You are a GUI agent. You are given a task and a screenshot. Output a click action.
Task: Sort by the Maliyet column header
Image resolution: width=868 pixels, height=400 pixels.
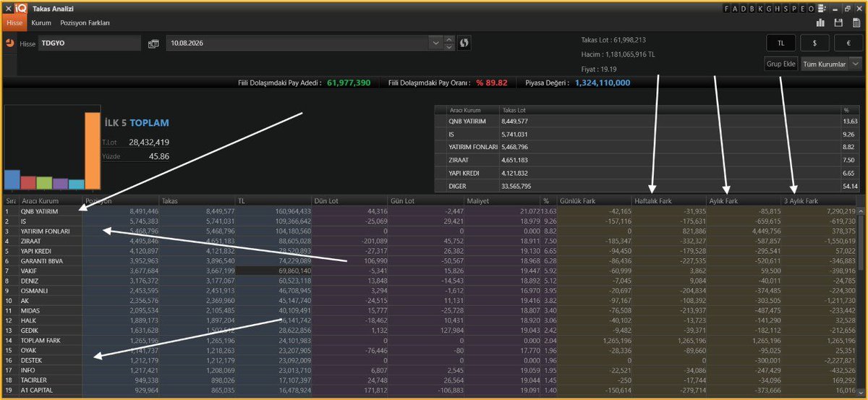coord(503,200)
